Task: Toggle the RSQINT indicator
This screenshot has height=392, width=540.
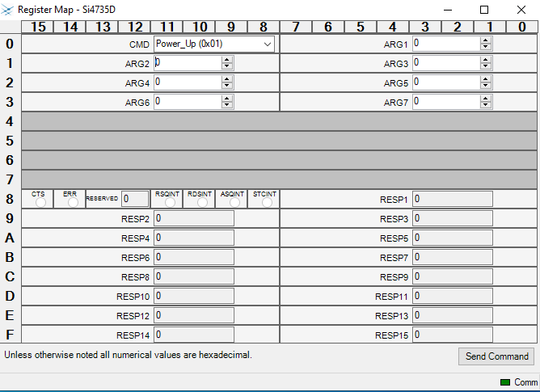Action: click(170, 202)
